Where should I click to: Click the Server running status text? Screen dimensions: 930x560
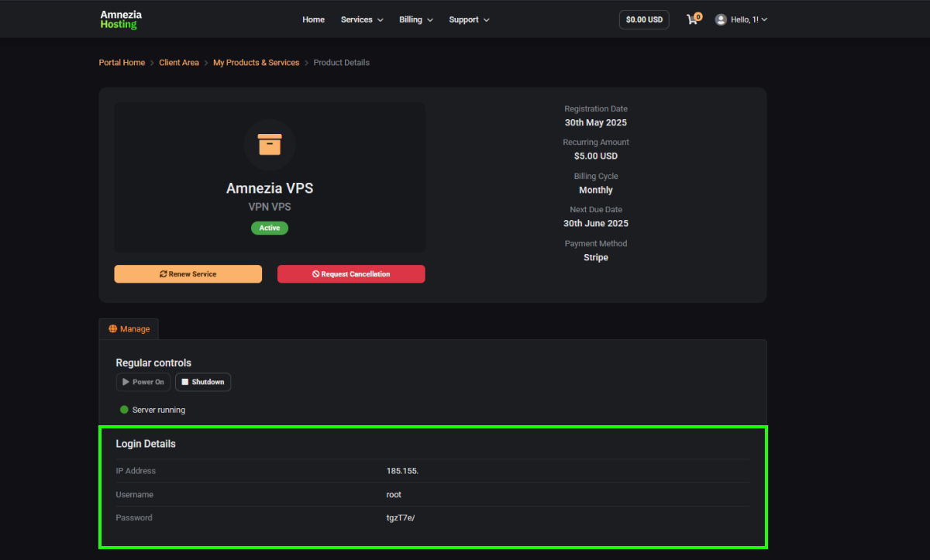point(159,410)
